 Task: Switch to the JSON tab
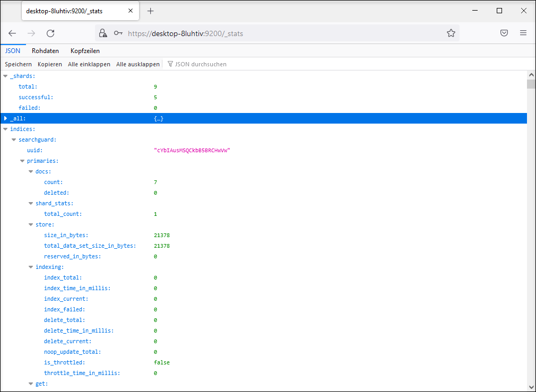[13, 51]
